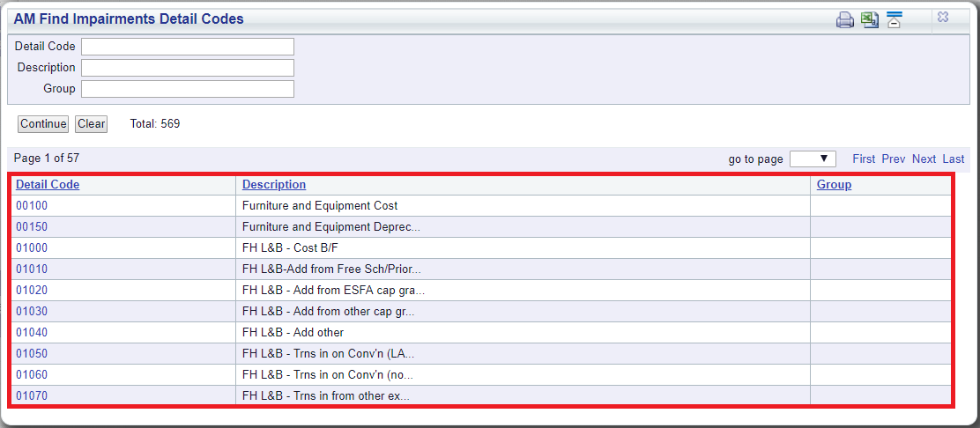This screenshot has width=980, height=428.
Task: Select detail code 01070
Action: [31, 395]
